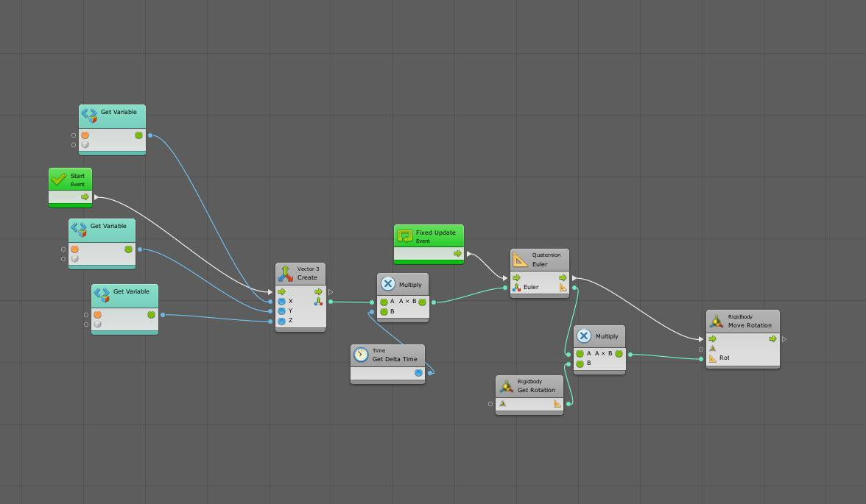
Task: Click the flow output arrow on Vector 3 Create
Action: 318,291
